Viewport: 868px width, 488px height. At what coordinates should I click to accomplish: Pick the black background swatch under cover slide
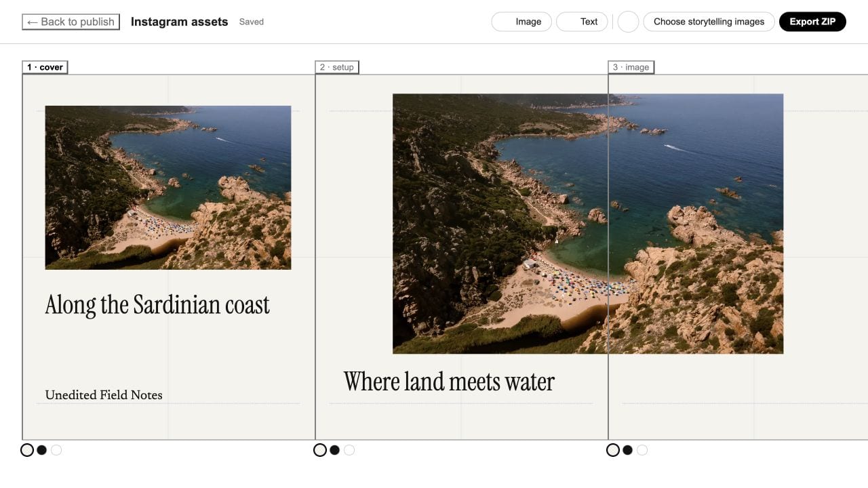(x=42, y=450)
